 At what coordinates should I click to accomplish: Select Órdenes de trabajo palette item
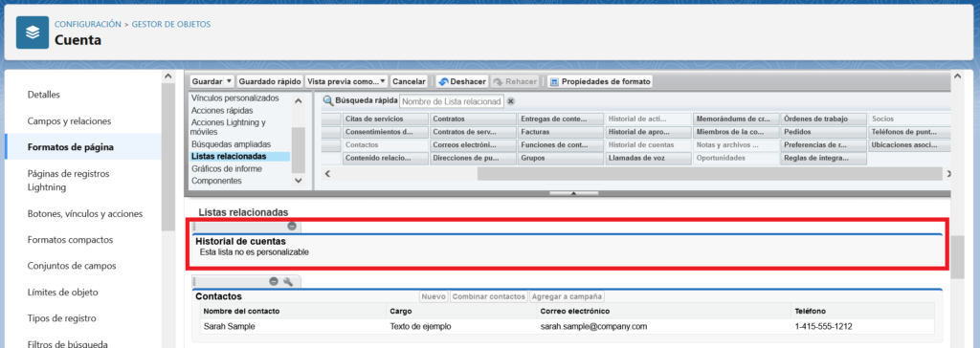point(823,119)
